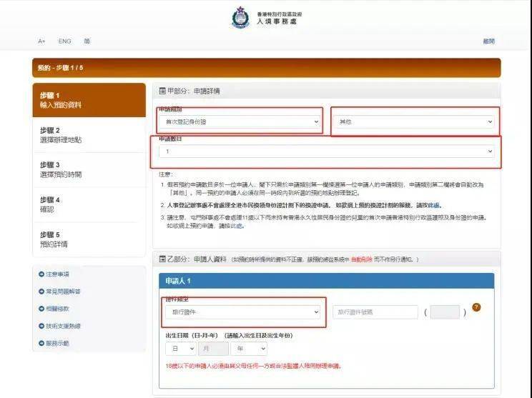Open the birth year 年 dropdown
532x398 pixels.
pos(249,349)
